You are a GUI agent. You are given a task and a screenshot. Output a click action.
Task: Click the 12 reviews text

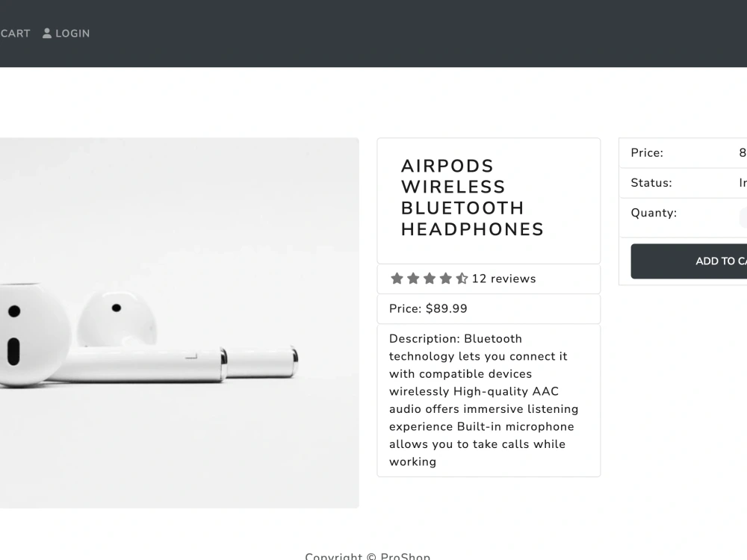click(x=503, y=279)
